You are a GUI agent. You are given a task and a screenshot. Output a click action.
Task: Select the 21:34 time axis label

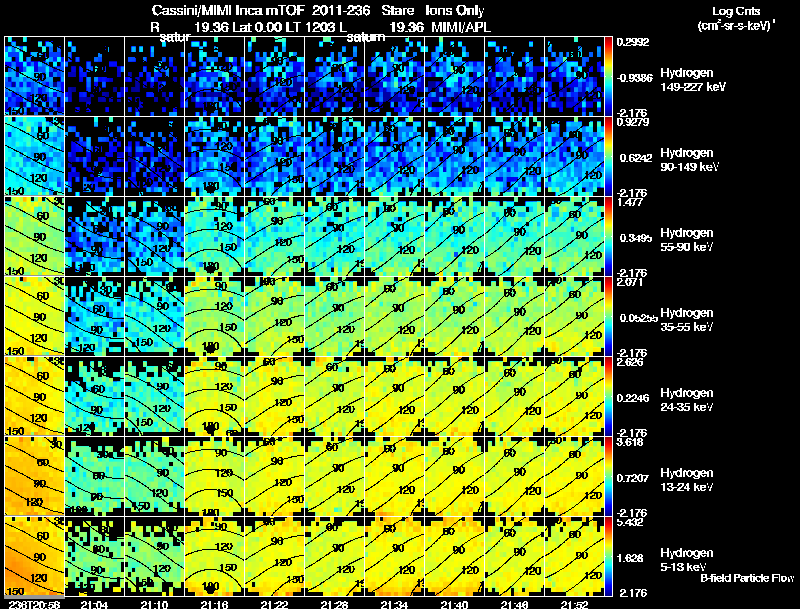[x=394, y=604]
